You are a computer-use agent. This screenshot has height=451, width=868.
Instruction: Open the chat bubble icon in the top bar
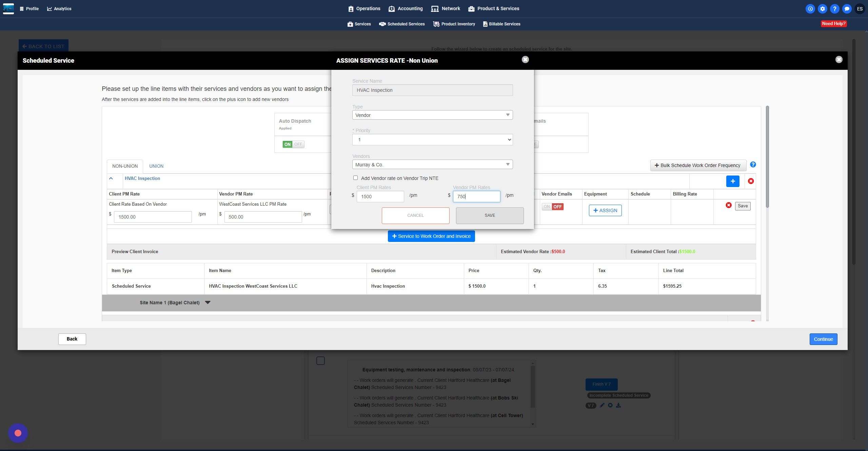pyautogui.click(x=847, y=9)
